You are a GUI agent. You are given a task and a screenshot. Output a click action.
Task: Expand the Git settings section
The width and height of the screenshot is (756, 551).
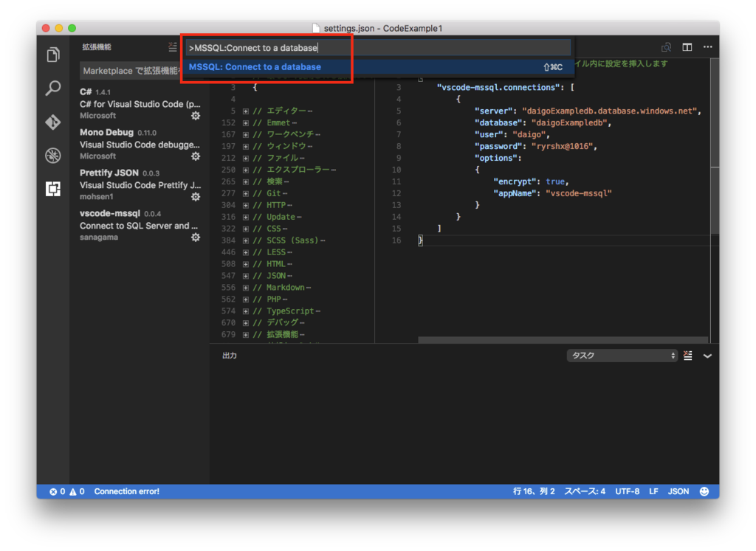[x=246, y=193]
